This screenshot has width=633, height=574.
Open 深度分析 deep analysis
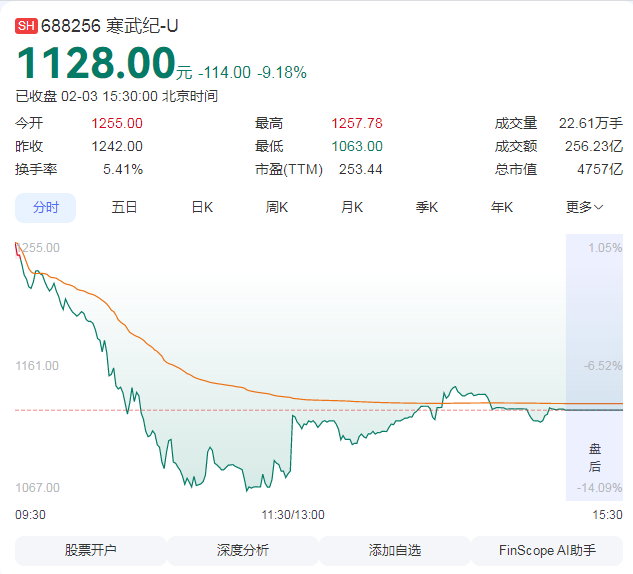[x=242, y=550]
